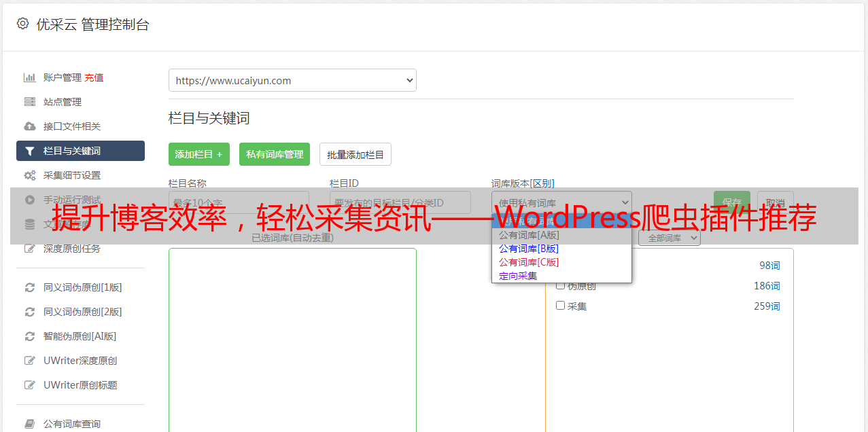Click the 栏目与关键词 page heading
868x432 pixels.
[x=209, y=118]
